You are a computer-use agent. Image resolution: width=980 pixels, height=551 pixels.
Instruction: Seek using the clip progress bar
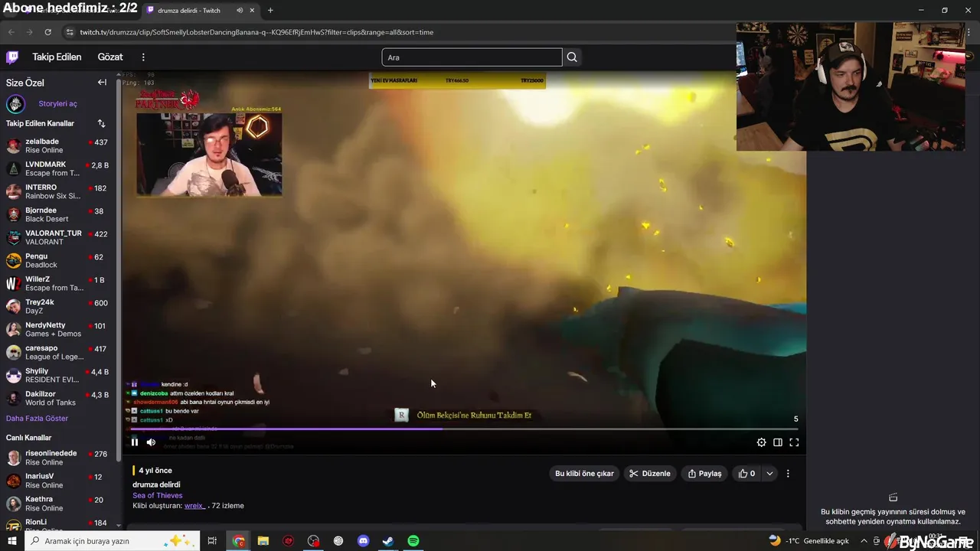464,429
